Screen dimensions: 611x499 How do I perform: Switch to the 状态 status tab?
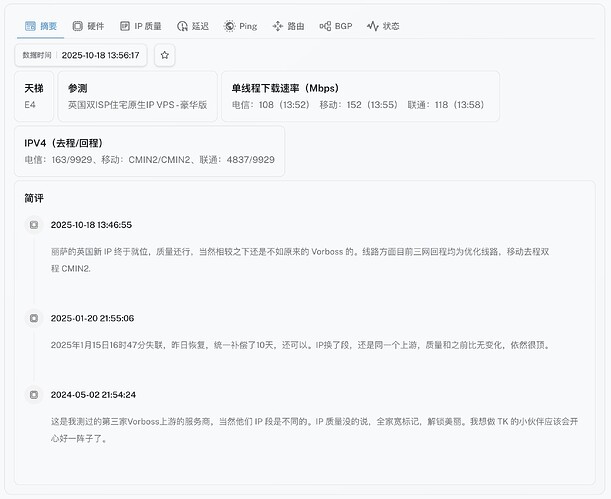383,26
